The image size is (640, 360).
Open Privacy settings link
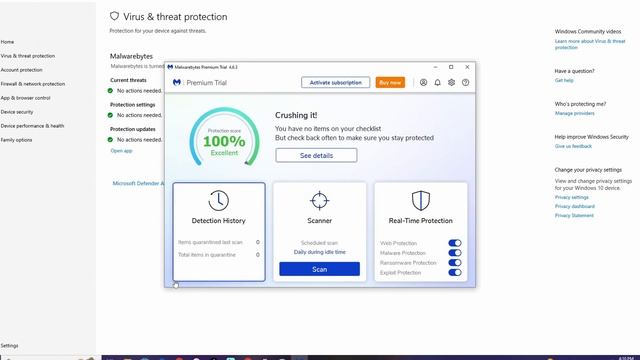coord(571,197)
